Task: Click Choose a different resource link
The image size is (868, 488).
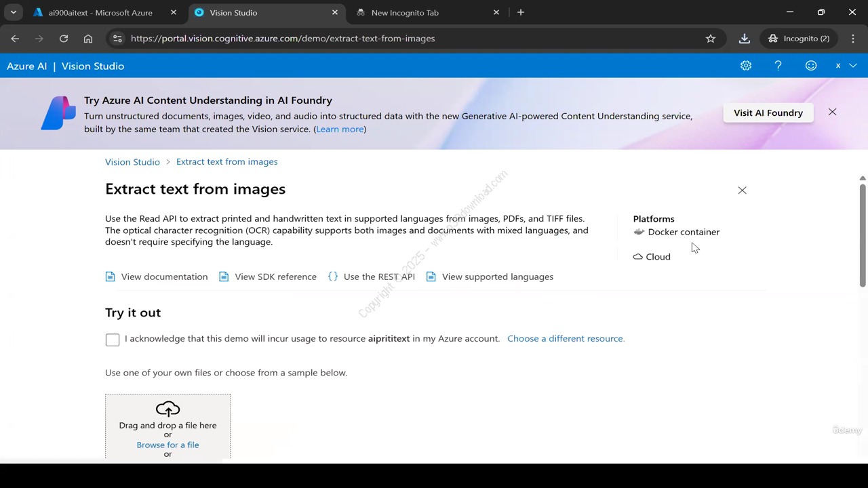Action: pyautogui.click(x=566, y=338)
